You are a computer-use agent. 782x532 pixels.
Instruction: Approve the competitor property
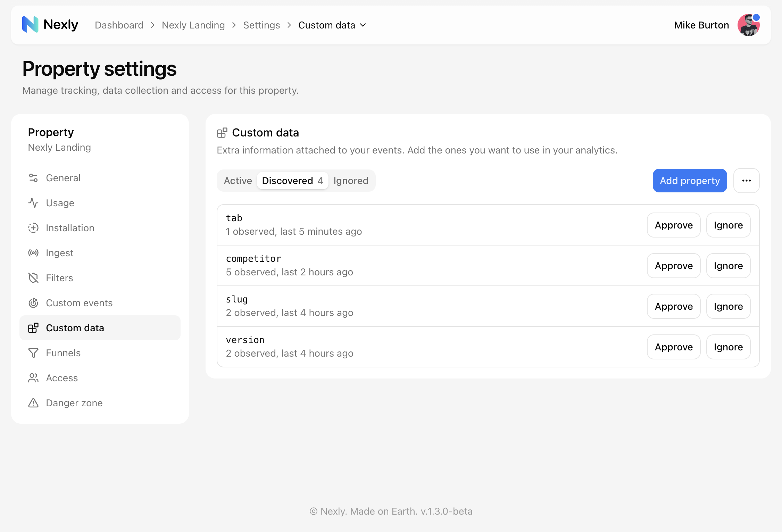tap(674, 266)
